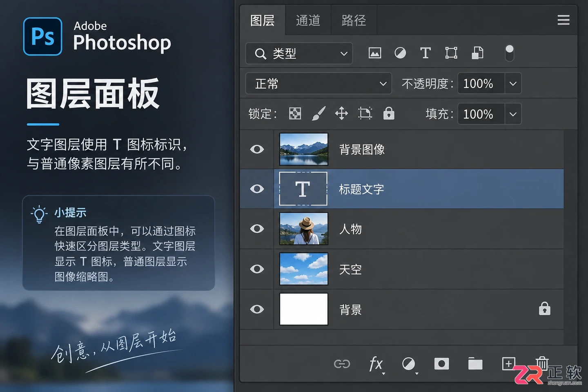The width and height of the screenshot is (588, 392).
Task: Select the white 背景 layer thumbnail
Action: point(303,309)
